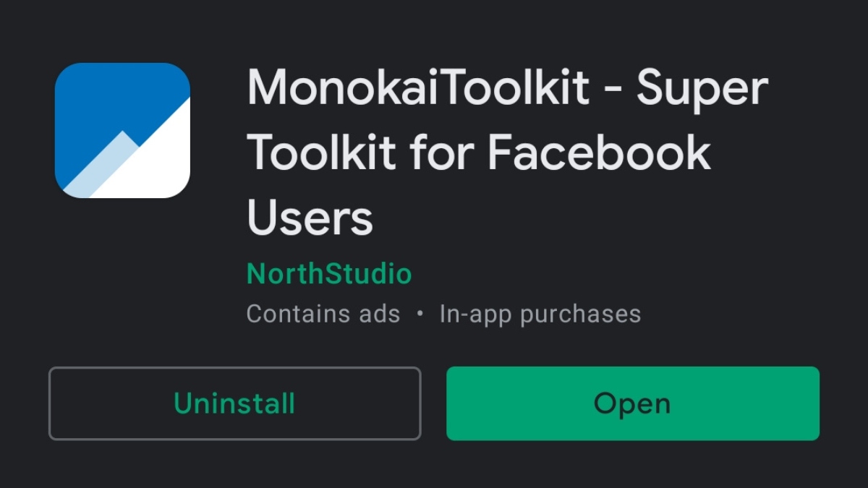Click the 'In-app purchases' label
Viewport: 868px width, 488px height.
540,314
